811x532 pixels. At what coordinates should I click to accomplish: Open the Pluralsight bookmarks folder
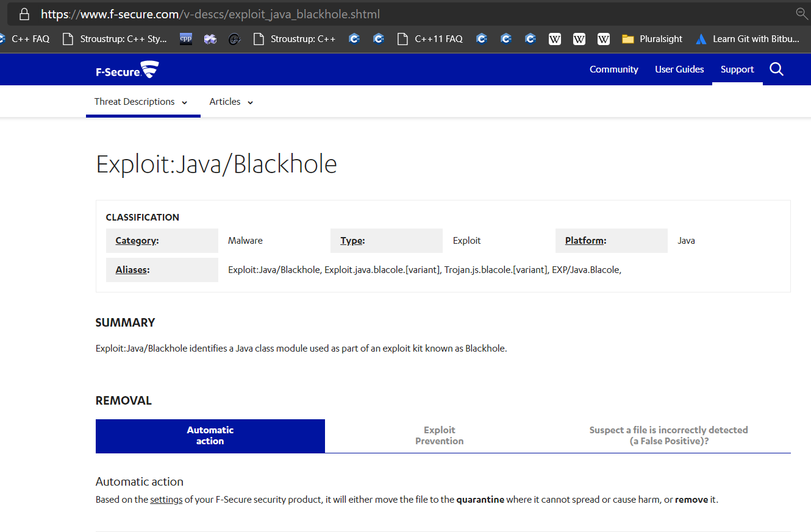coord(652,38)
